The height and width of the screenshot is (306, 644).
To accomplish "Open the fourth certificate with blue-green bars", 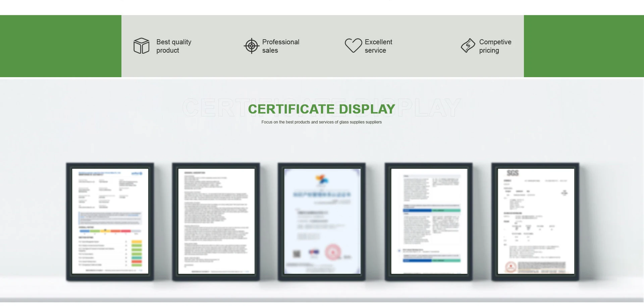I will [x=429, y=221].
